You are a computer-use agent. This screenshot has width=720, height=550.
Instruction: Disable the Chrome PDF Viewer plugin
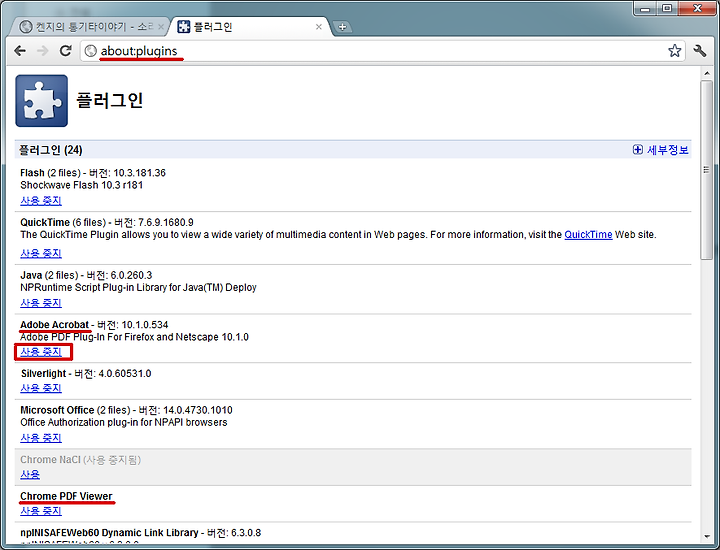click(x=41, y=511)
